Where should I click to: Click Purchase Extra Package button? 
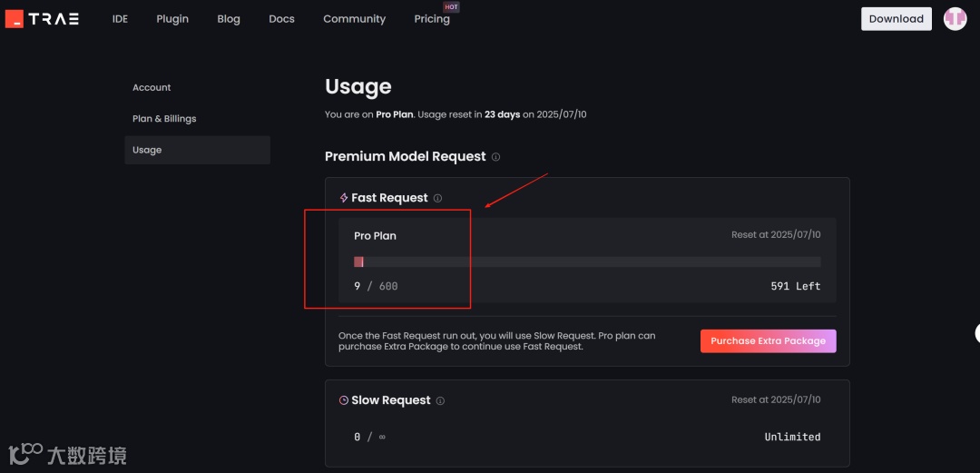pyautogui.click(x=768, y=340)
